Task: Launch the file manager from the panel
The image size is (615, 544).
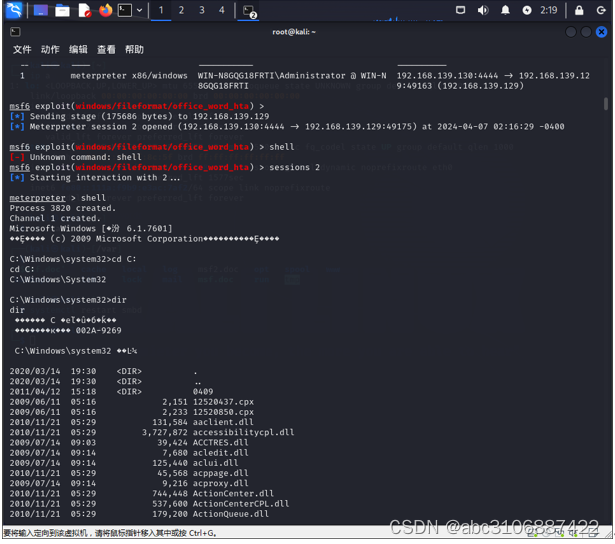Action: pos(62,10)
